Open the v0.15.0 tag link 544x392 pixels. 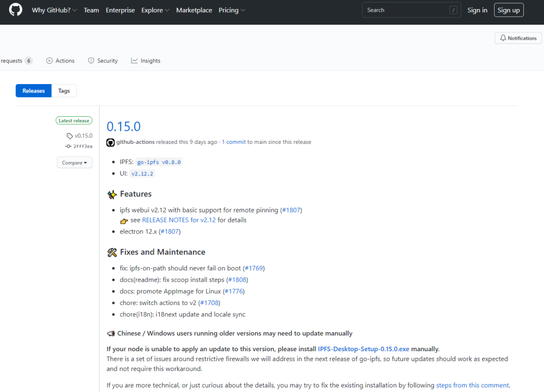(84, 135)
